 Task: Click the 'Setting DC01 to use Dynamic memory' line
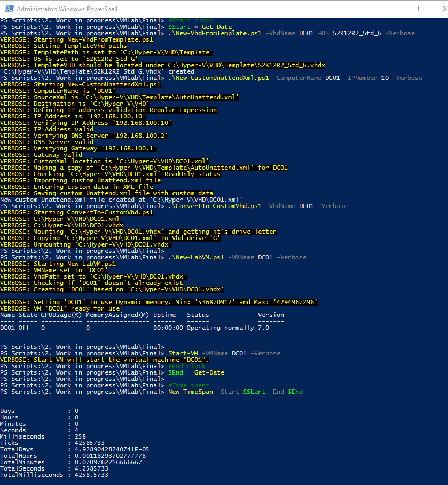point(159,302)
